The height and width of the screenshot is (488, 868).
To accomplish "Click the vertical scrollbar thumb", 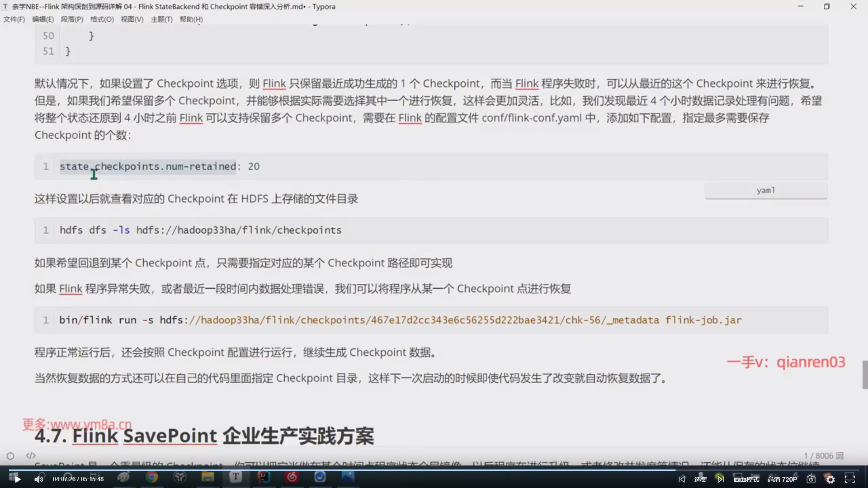I will click(865, 375).
